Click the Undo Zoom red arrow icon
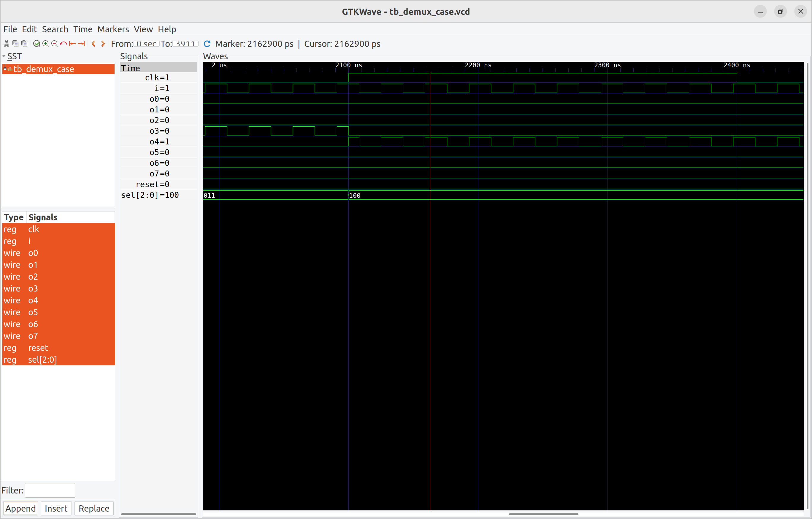Image resolution: width=812 pixels, height=519 pixels. click(64, 44)
